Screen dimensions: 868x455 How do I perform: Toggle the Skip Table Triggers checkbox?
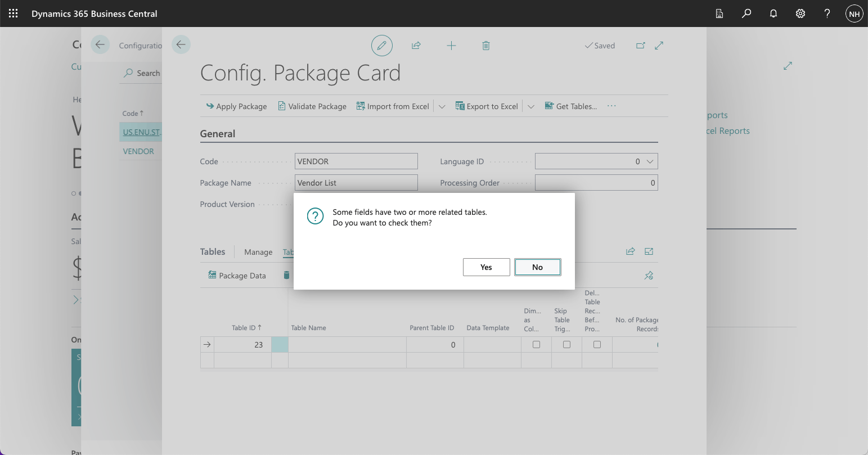pyautogui.click(x=566, y=345)
